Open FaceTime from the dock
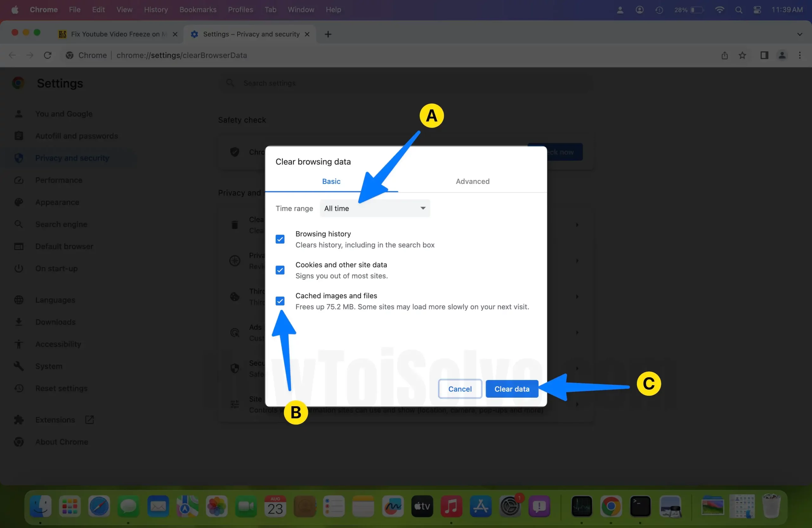The image size is (812, 528). point(246,506)
